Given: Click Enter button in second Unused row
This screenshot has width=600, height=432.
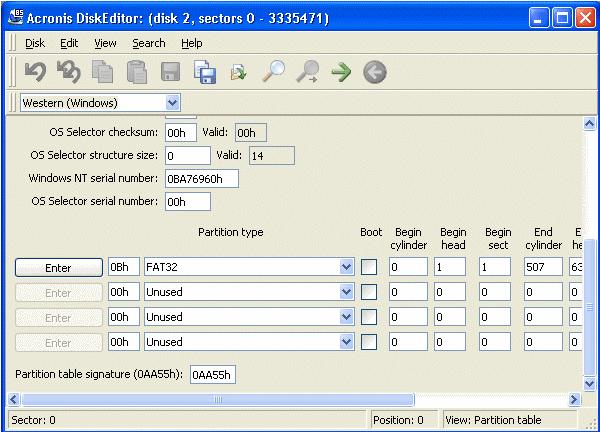Looking at the screenshot, I should click(x=59, y=318).
